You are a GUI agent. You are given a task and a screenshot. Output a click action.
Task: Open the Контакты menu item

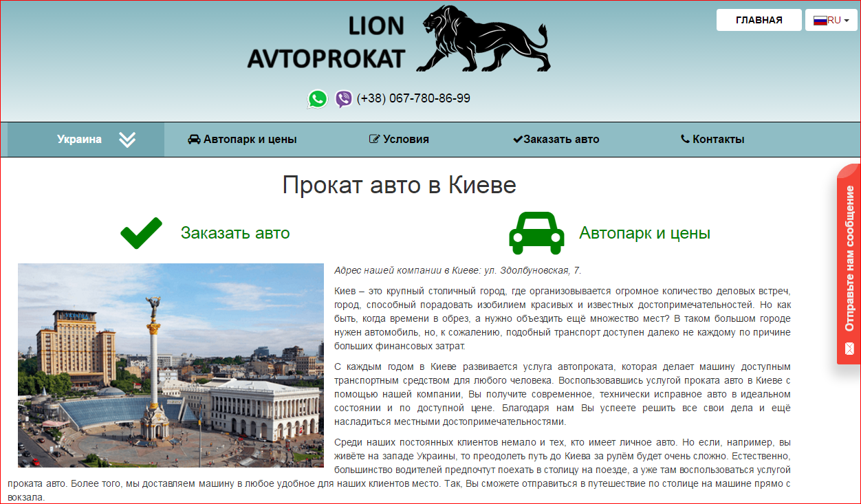[x=715, y=138]
